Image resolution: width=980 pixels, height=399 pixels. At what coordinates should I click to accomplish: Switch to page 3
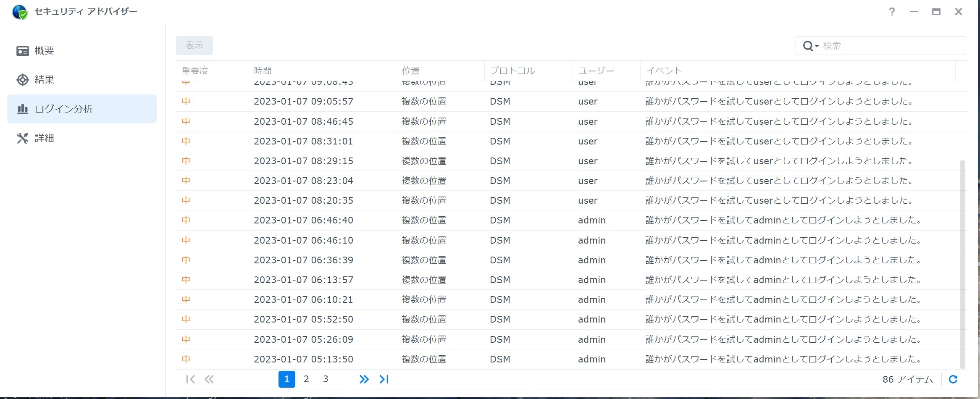point(326,379)
